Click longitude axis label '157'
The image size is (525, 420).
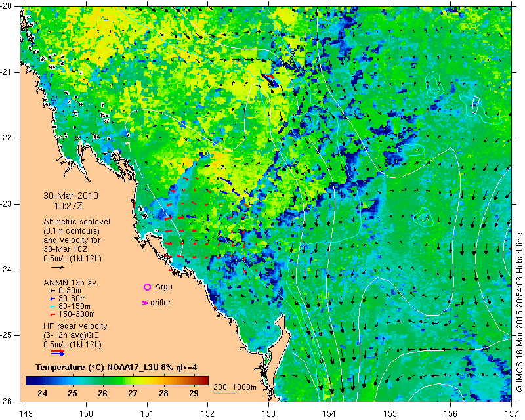[x=512, y=414]
